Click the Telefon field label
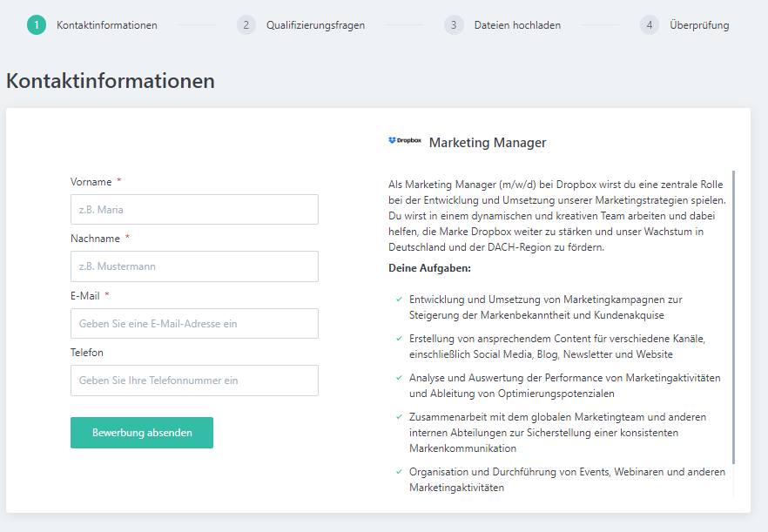The height and width of the screenshot is (532, 768). click(x=87, y=353)
